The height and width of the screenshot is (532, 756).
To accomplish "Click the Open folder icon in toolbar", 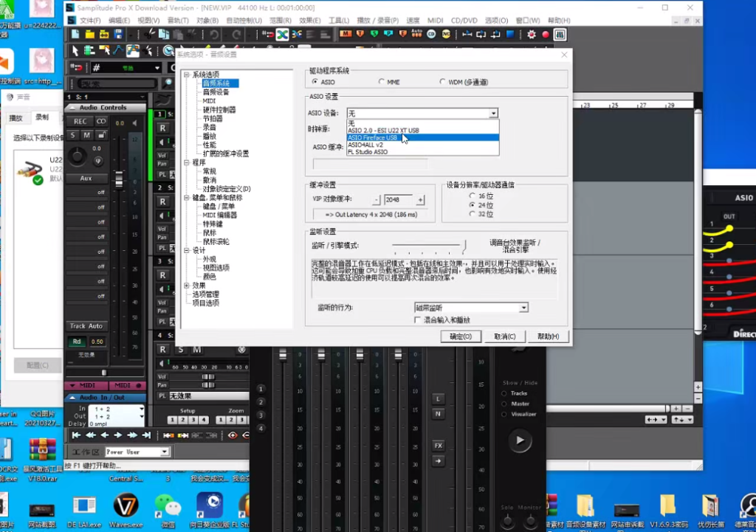I will coord(89,34).
